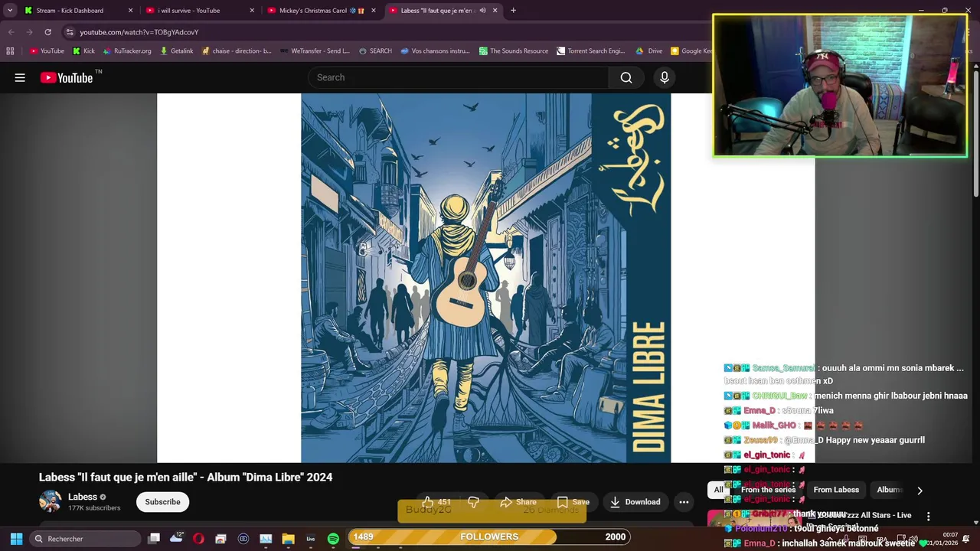Screen dimensions: 980x551
Task: Select the 'From the series' chip
Action: click(768, 490)
